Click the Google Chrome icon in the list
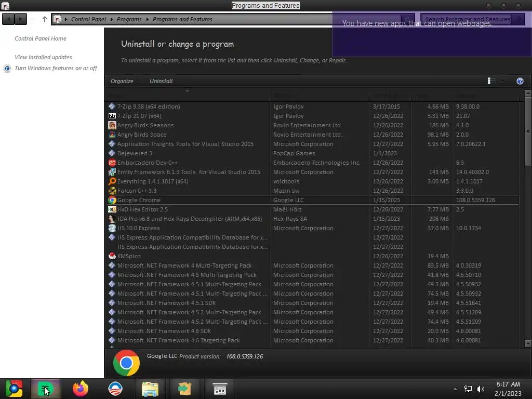 coord(112,200)
